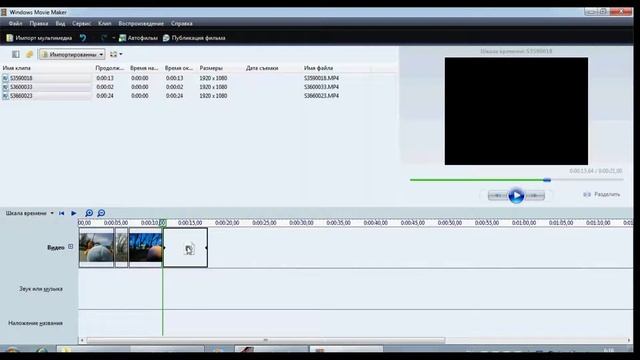Screen dimensions: 640x360
Task: Click the preview seek bar handle
Action: click(x=547, y=180)
